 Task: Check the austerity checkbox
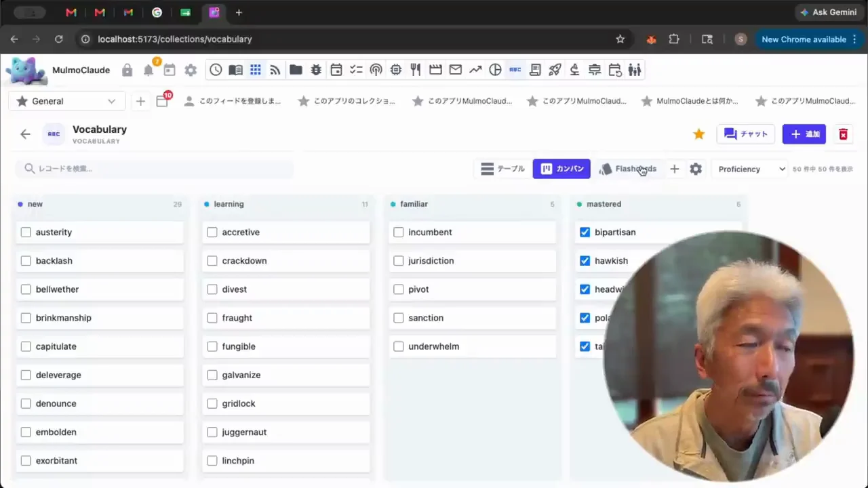[26, 232]
